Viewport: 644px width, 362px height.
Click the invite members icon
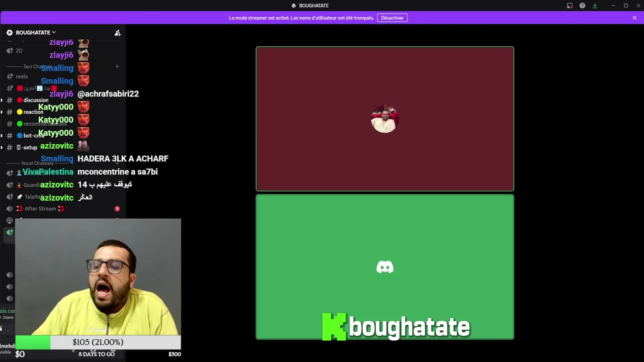[118, 33]
